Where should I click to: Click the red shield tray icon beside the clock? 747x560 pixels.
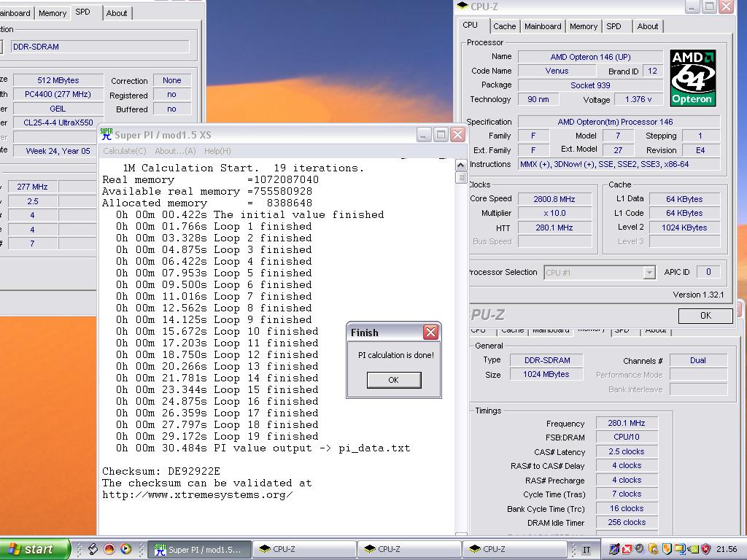pyautogui.click(x=705, y=549)
